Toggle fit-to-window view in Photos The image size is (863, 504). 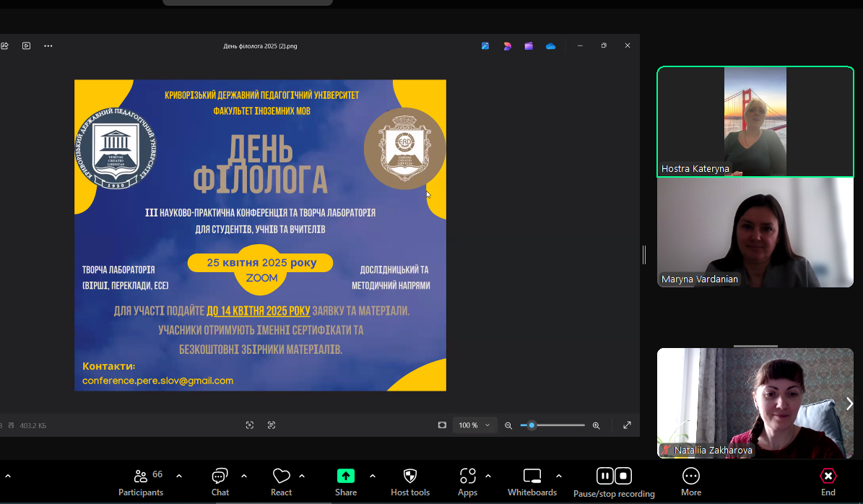click(x=442, y=425)
